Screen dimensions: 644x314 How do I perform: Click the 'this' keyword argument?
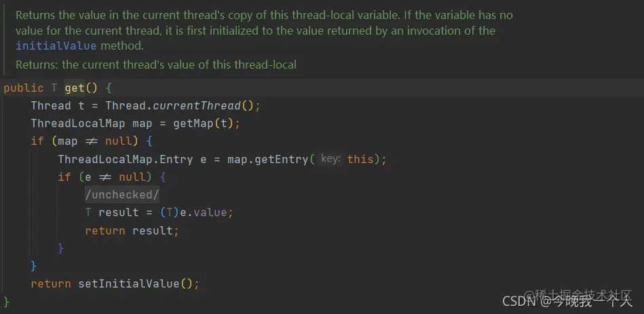pos(360,159)
